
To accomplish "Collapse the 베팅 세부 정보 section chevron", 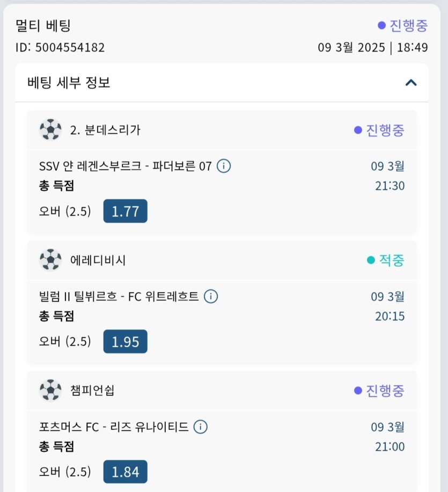I will pos(411,83).
